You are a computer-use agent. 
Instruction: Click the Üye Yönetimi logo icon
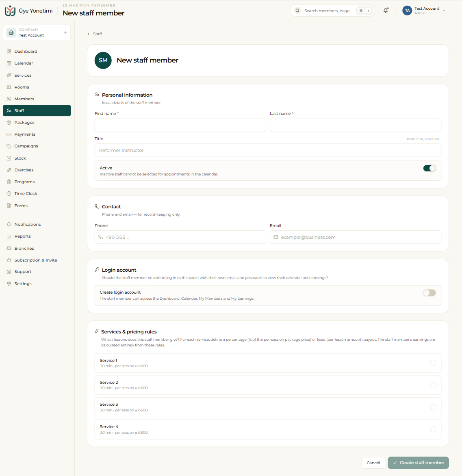10,11
